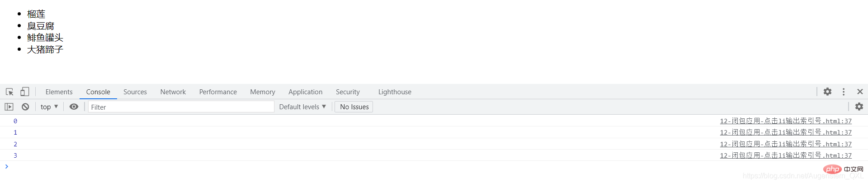
Task: Open console settings gear beside No Issues
Action: (x=859, y=107)
